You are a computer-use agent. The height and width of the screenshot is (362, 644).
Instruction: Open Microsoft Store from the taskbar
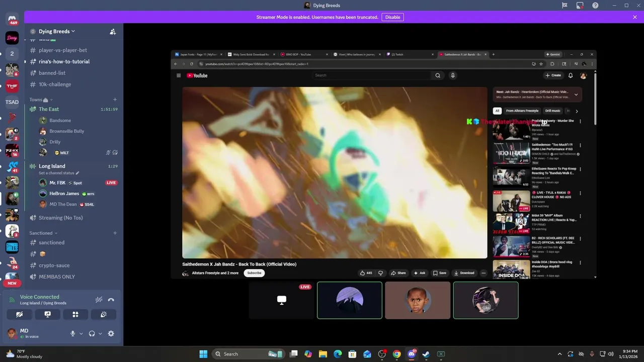click(x=353, y=354)
